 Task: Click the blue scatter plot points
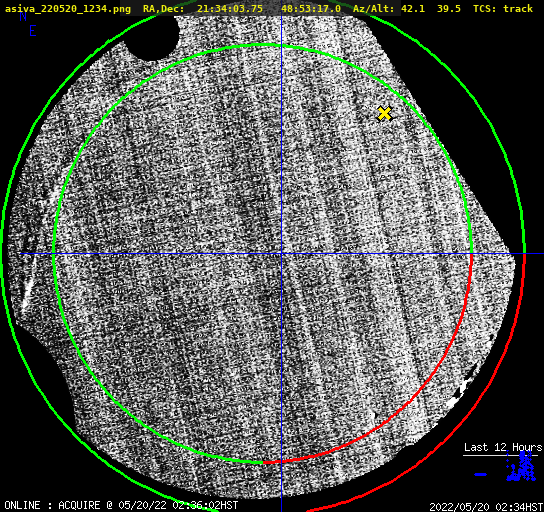click(x=521, y=467)
